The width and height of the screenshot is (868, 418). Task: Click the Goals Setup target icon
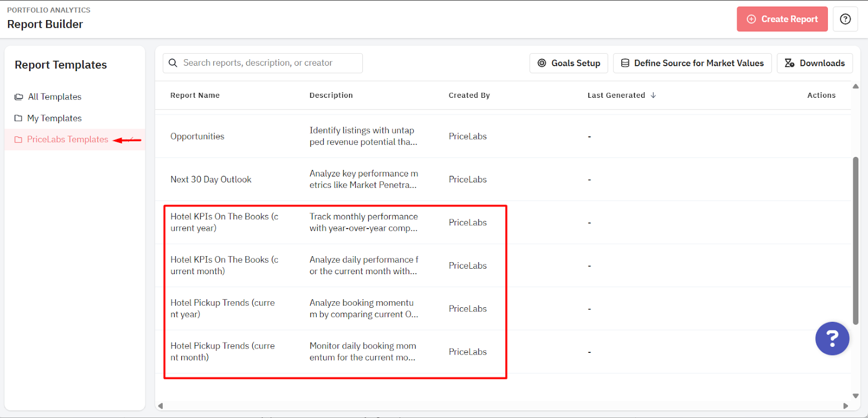point(541,63)
